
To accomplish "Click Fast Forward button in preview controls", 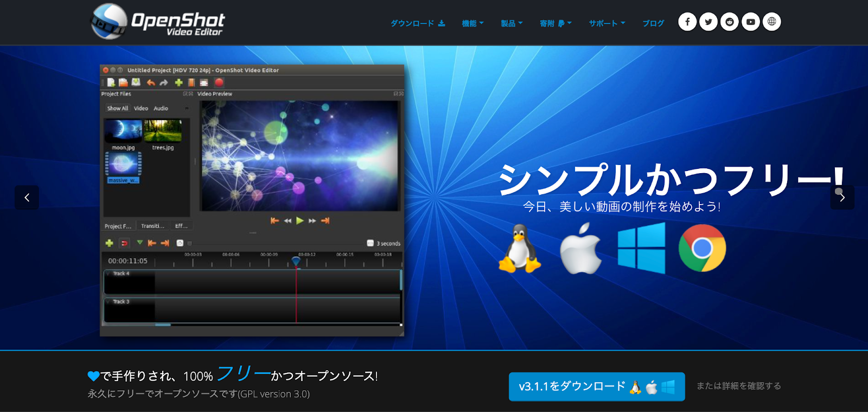I will coord(312,220).
